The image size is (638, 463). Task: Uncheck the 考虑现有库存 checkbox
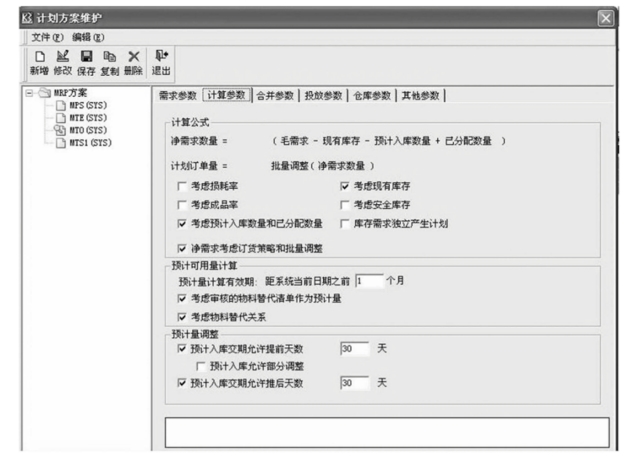pos(345,186)
